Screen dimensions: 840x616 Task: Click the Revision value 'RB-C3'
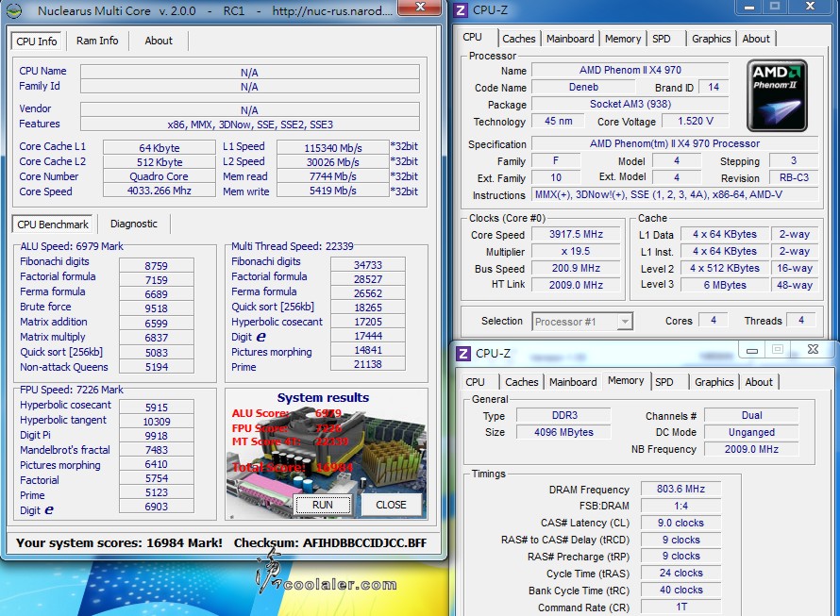click(794, 178)
